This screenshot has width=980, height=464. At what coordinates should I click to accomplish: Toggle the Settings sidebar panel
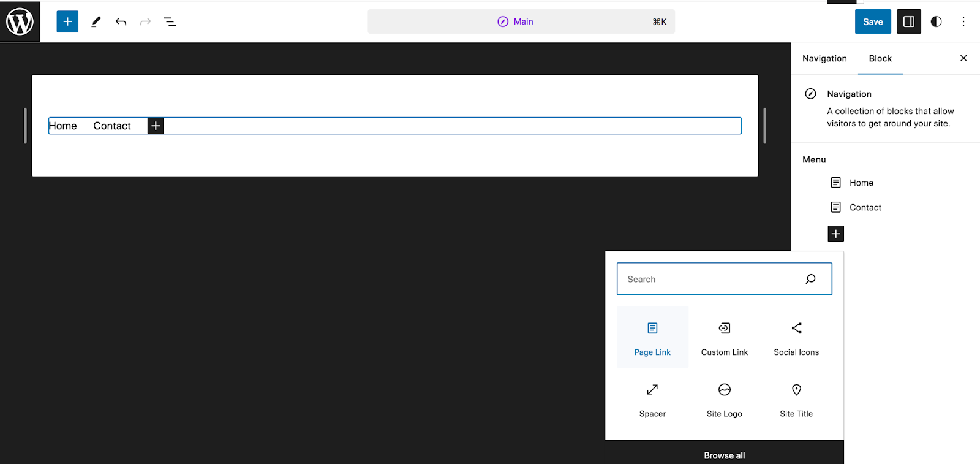click(909, 21)
